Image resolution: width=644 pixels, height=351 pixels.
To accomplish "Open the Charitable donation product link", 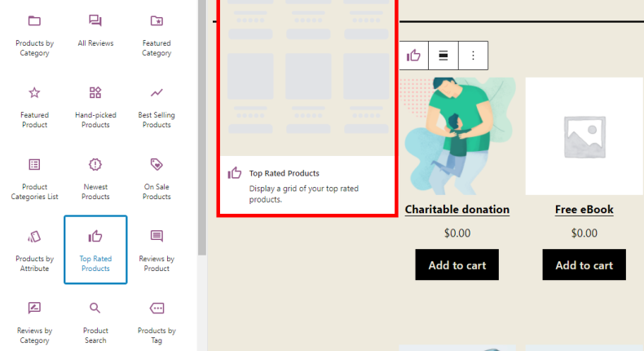I will tap(457, 210).
